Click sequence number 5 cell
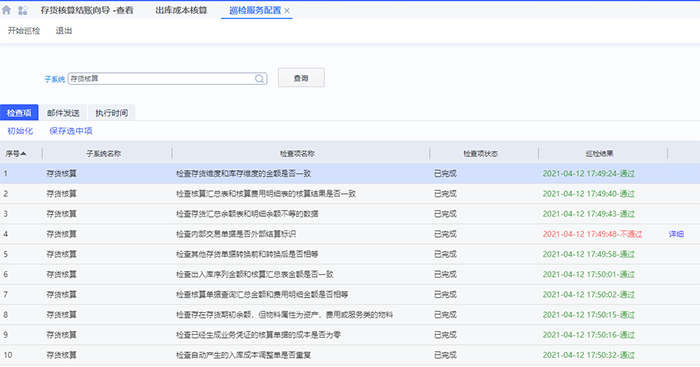 click(x=5, y=254)
